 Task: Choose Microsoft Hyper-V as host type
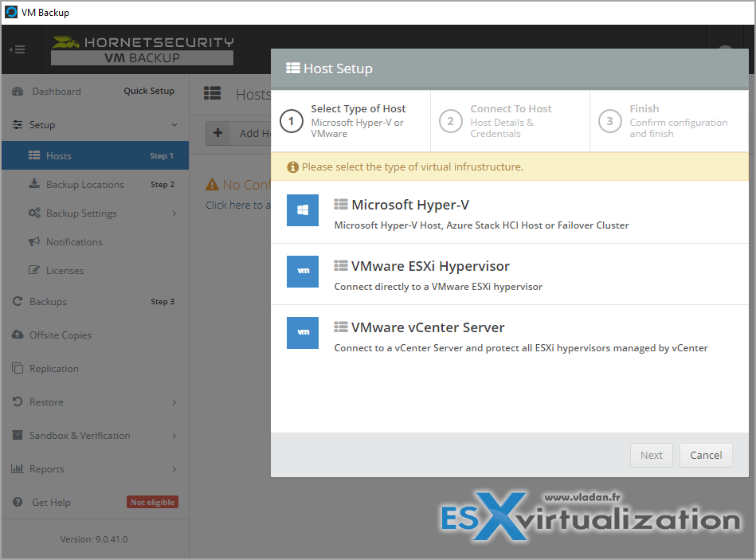[510, 213]
